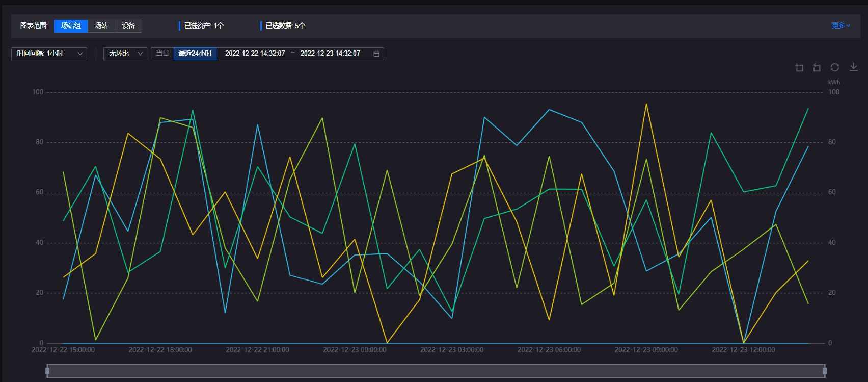Select the 最近24小时 time range tab
Screen dimensions: 868x382
[x=195, y=54]
